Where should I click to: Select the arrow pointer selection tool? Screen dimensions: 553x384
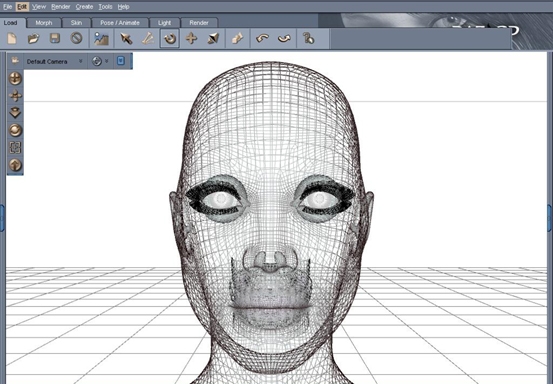126,38
